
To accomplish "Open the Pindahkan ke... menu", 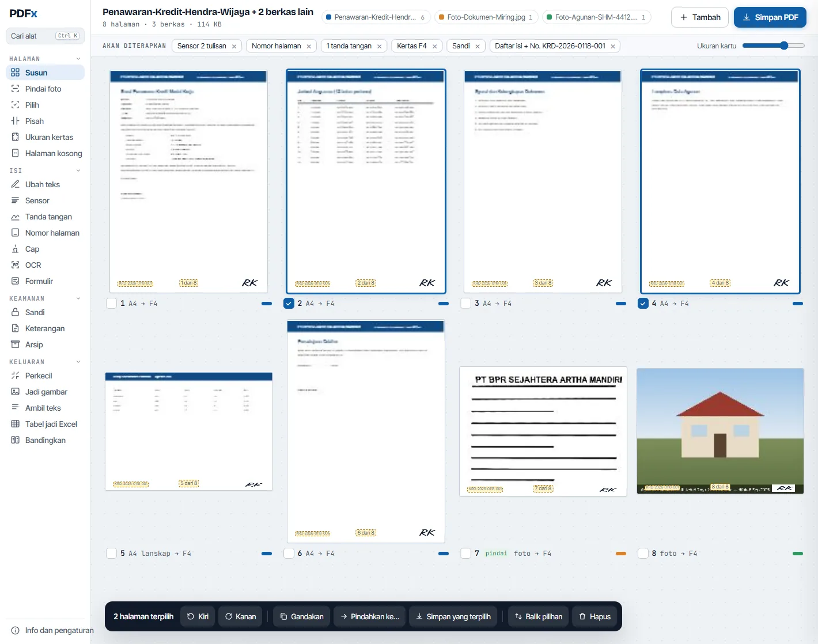I will (370, 616).
